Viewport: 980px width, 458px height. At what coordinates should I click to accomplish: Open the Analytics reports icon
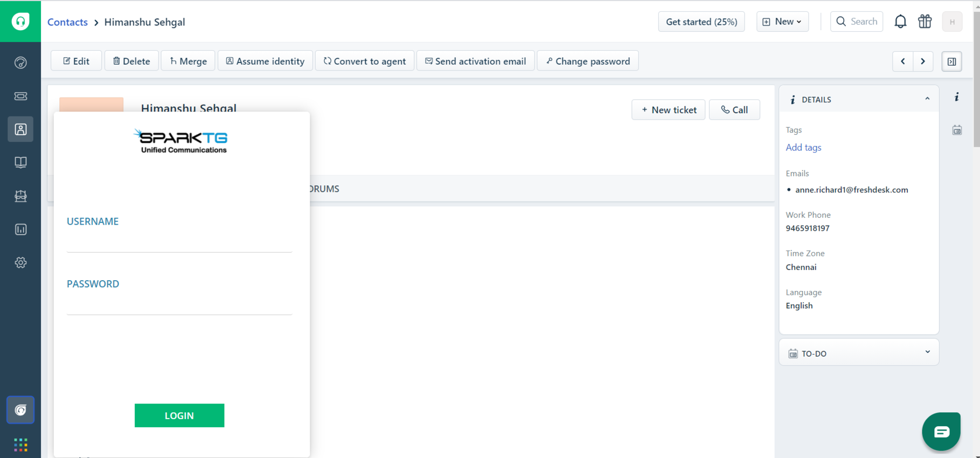click(x=20, y=230)
